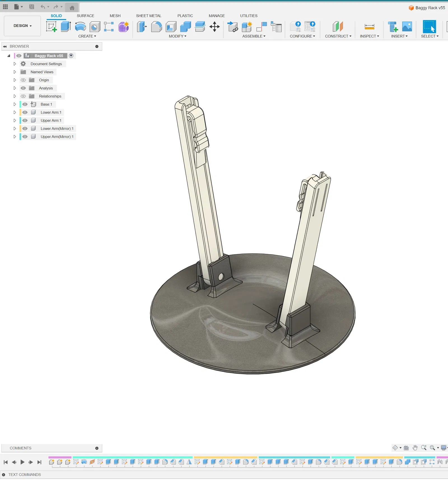Screen dimensions: 448x482
Task: Click the Save icon
Action: point(32,7)
